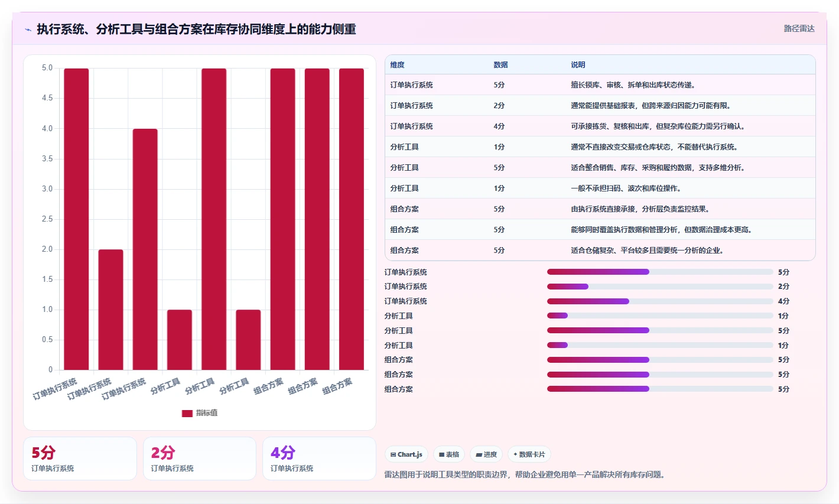Click the 路径雷达 badge in the header
This screenshot has height=504, width=839.
pos(799,28)
